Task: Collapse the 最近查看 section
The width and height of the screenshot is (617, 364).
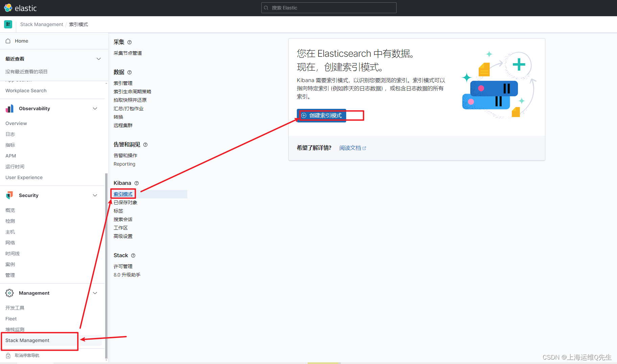Action: pyautogui.click(x=99, y=59)
